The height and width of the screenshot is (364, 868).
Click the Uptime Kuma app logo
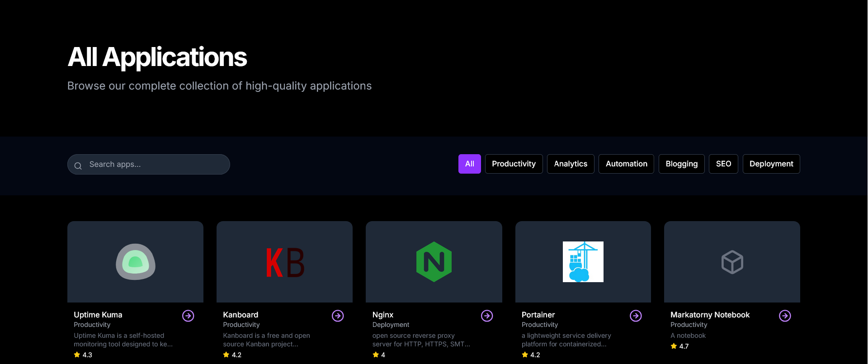coord(136,262)
